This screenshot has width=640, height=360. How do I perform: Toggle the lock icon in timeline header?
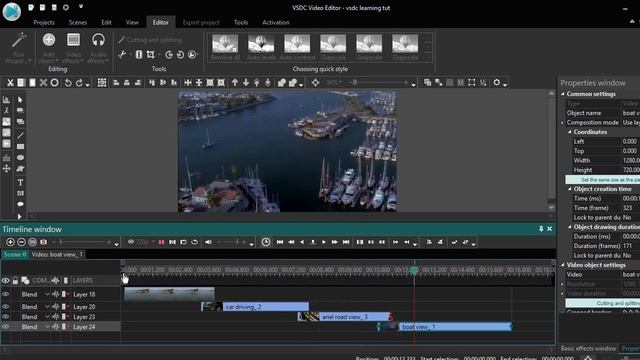[x=15, y=280]
